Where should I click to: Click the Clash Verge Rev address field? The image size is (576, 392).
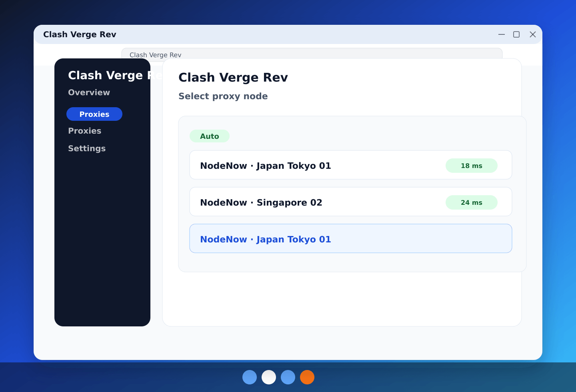(x=312, y=54)
